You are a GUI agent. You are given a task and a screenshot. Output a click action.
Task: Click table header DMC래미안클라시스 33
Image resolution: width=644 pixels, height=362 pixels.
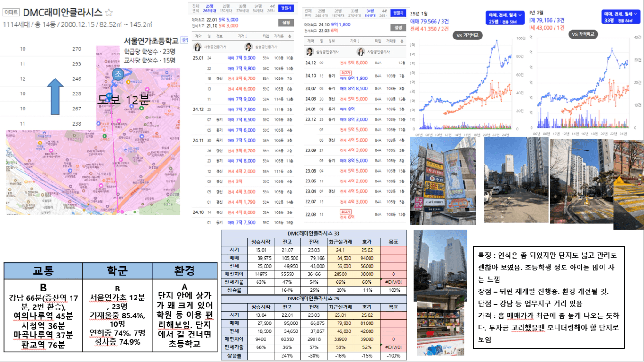click(313, 233)
